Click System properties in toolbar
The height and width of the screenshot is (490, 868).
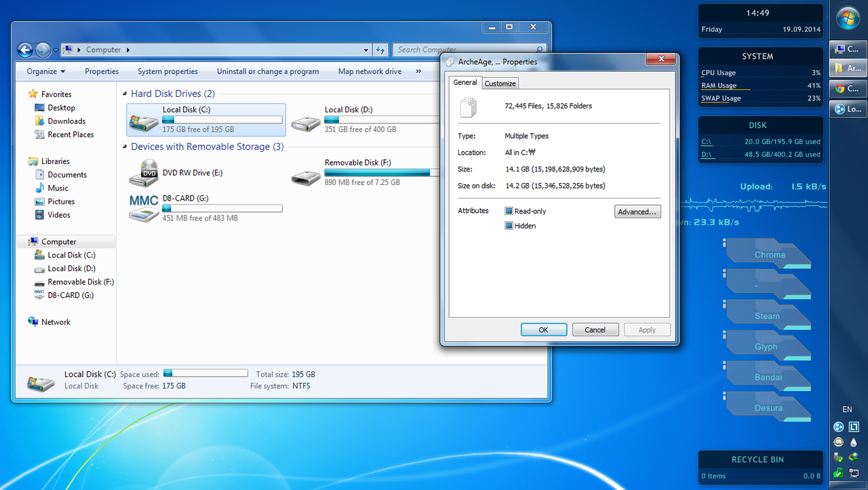coord(167,71)
